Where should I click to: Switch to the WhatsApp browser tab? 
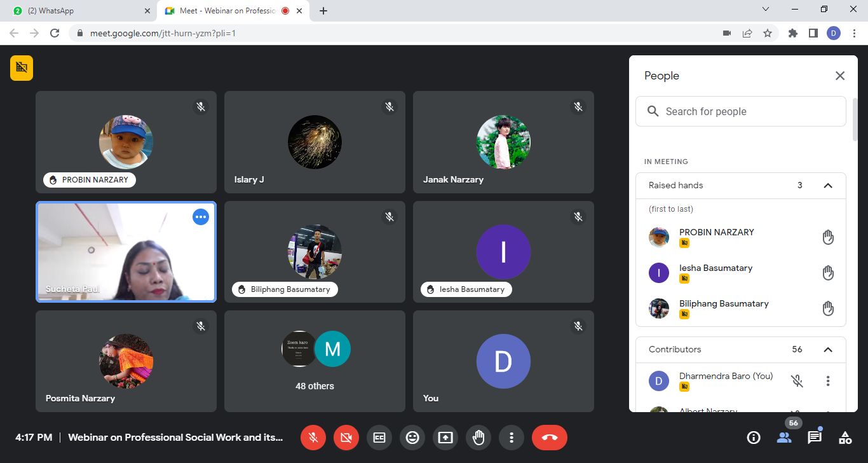point(81,11)
